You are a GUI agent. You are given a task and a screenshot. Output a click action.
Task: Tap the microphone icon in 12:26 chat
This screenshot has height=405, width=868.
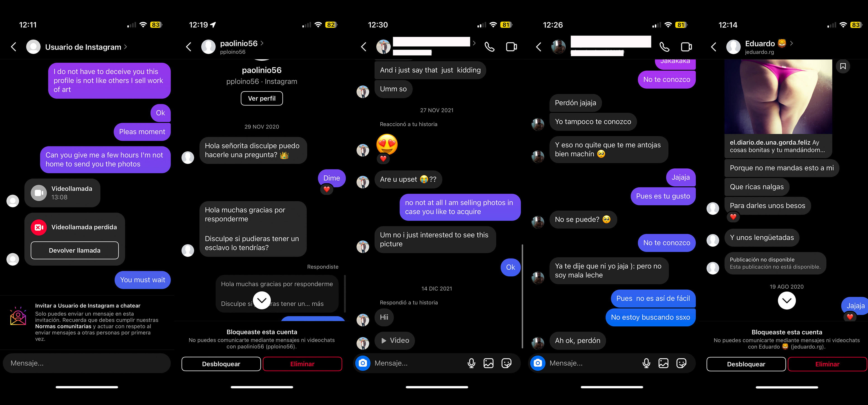click(646, 363)
